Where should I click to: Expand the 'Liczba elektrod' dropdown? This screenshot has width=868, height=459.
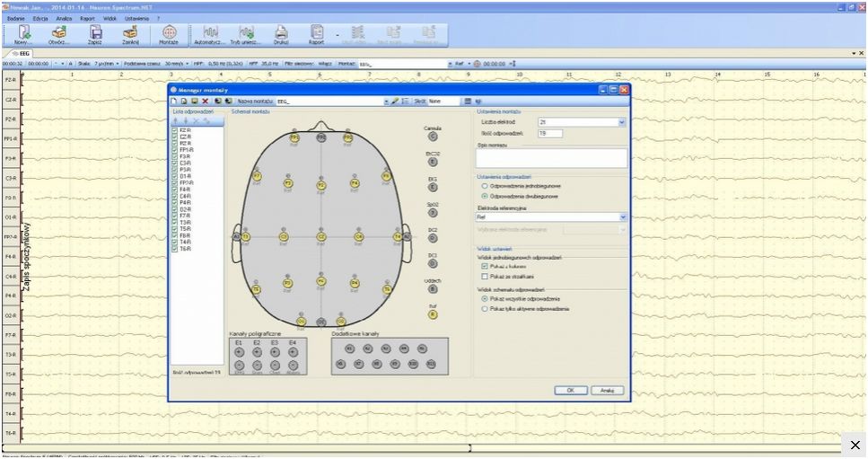(621, 121)
